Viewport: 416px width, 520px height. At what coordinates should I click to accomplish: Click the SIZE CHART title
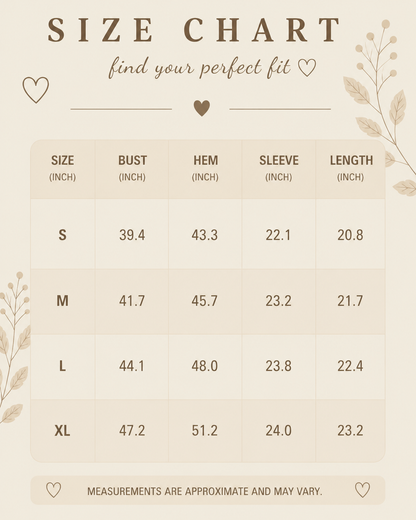(x=194, y=30)
